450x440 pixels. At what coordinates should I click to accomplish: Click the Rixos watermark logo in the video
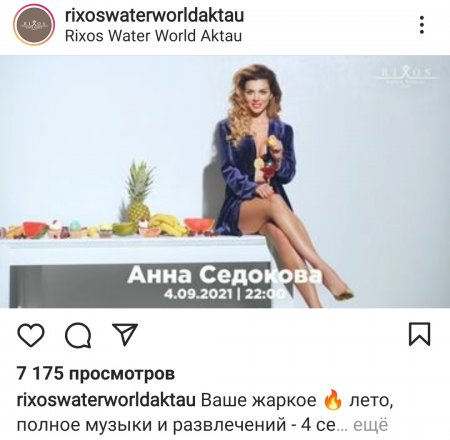click(x=405, y=76)
